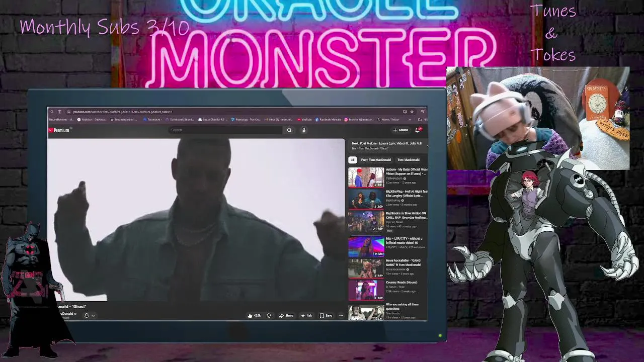
Task: Open Country Roads (House) thumbnail
Action: pyautogui.click(x=366, y=291)
